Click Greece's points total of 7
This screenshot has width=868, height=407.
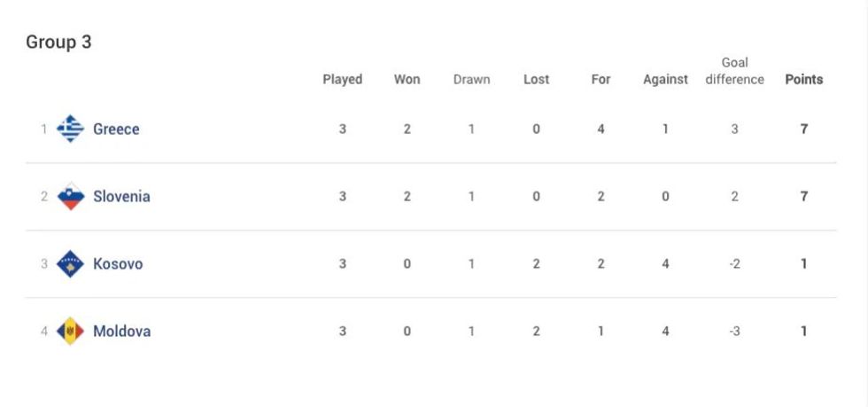tap(803, 129)
